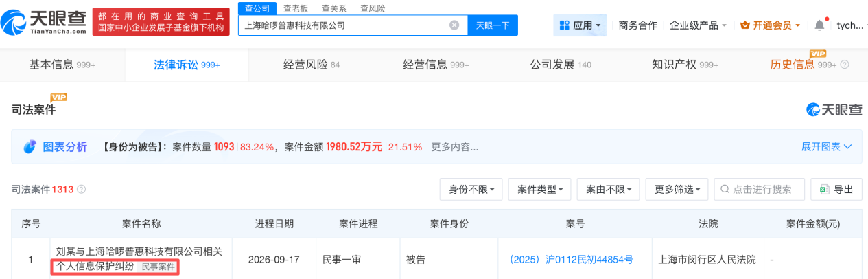Image resolution: width=868 pixels, height=279 pixels.
Task: Open case number (2025)沪0112民初44854号
Action: click(x=571, y=260)
